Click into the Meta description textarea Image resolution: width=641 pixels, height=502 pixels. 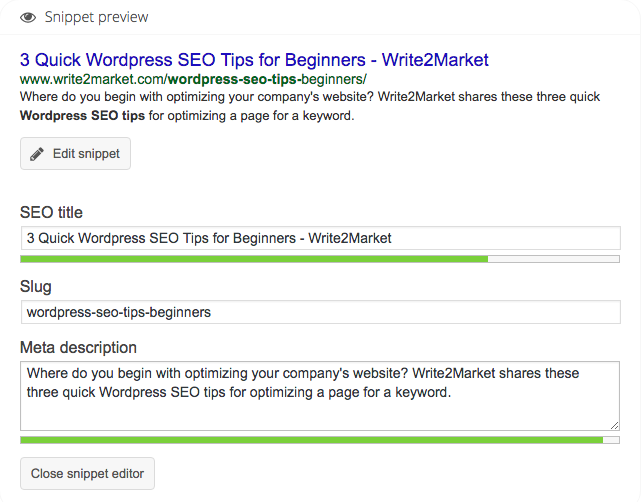tap(320, 396)
